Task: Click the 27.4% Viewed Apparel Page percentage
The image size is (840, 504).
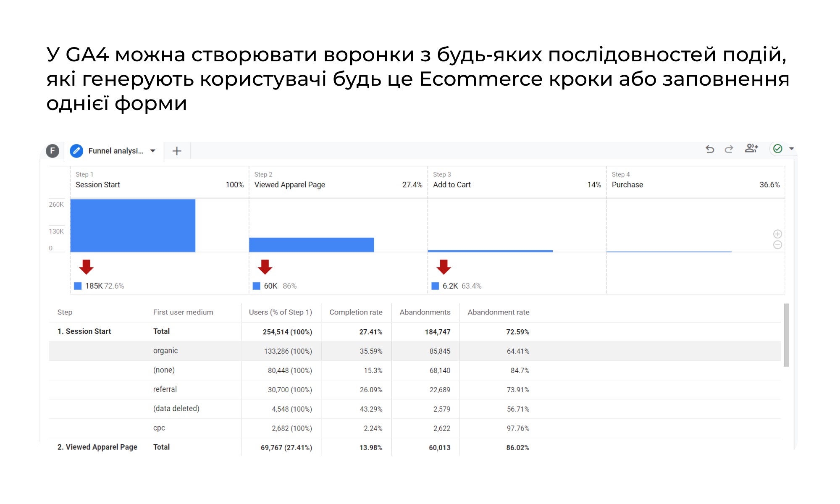Action: coord(412,185)
